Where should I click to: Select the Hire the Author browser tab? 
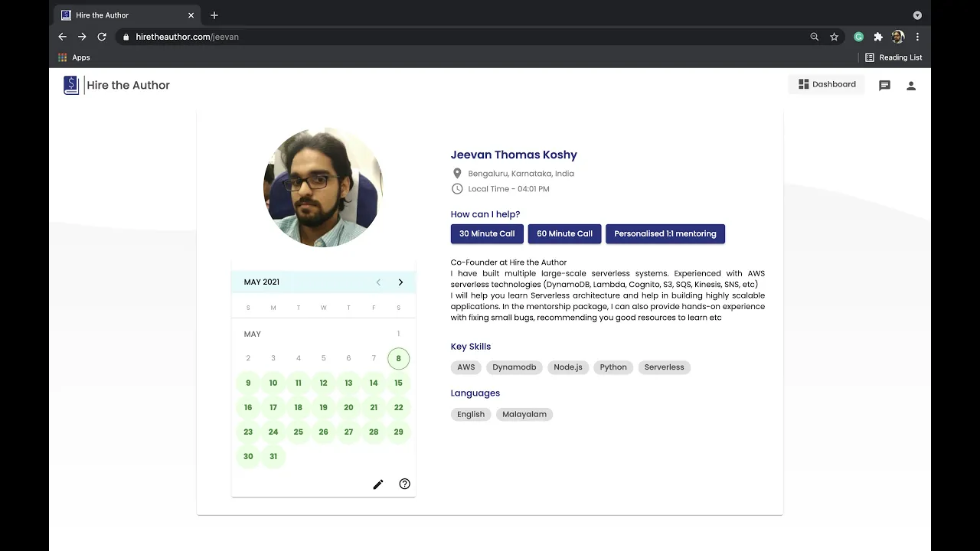[x=126, y=15]
